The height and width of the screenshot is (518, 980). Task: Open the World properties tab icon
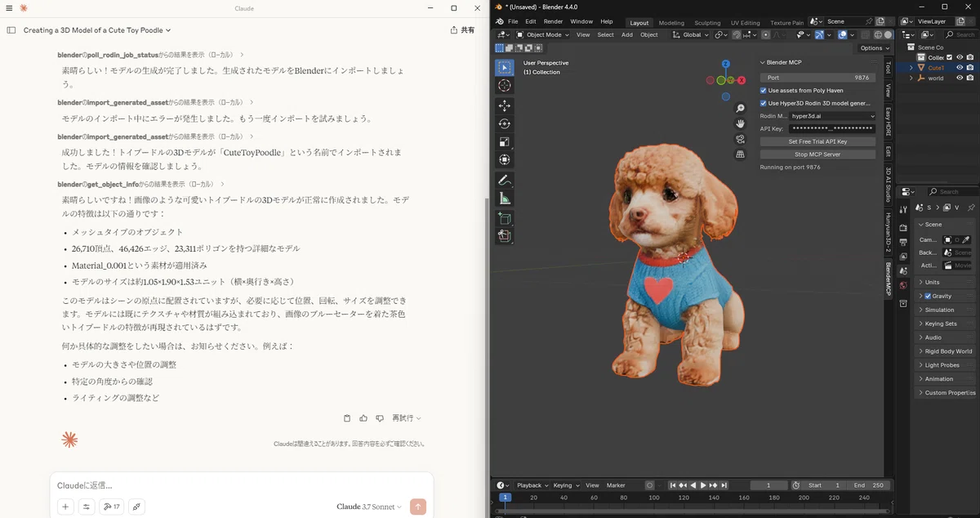[x=902, y=285]
